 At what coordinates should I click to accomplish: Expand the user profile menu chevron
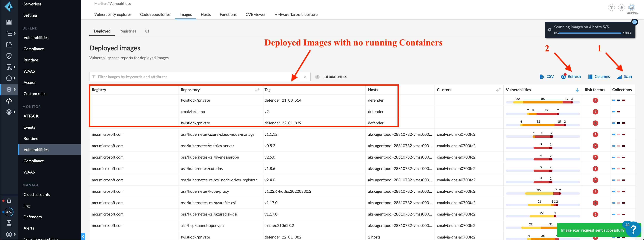pyautogui.click(x=14, y=234)
